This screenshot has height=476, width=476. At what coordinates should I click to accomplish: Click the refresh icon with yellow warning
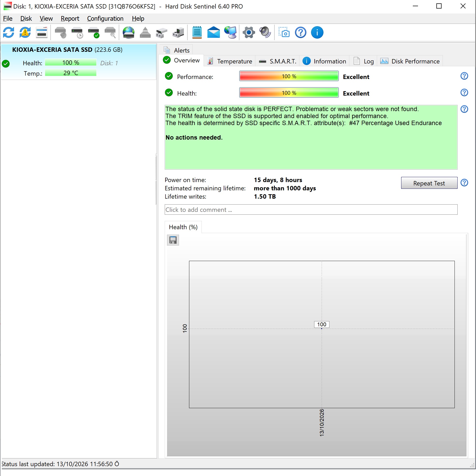[x=25, y=33]
